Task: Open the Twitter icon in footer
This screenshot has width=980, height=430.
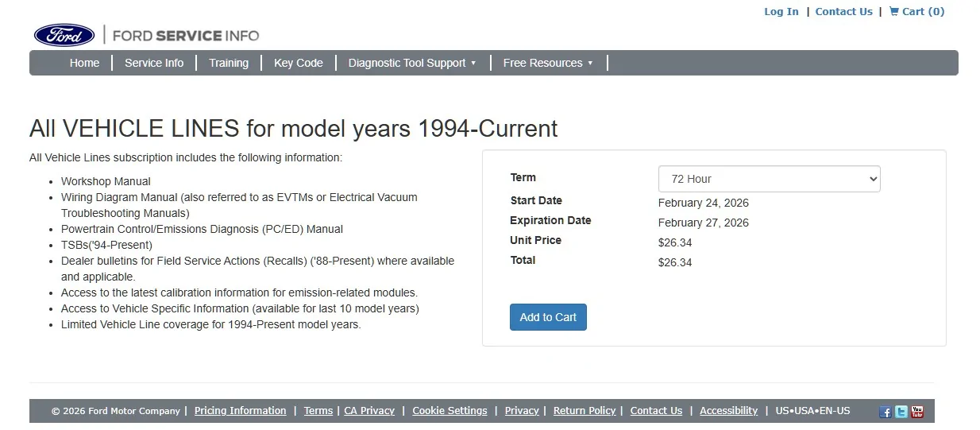Action: click(901, 412)
